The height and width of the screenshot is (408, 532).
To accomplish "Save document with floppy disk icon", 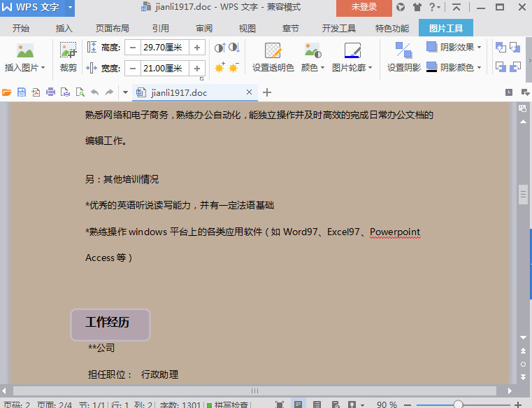I will [22, 92].
